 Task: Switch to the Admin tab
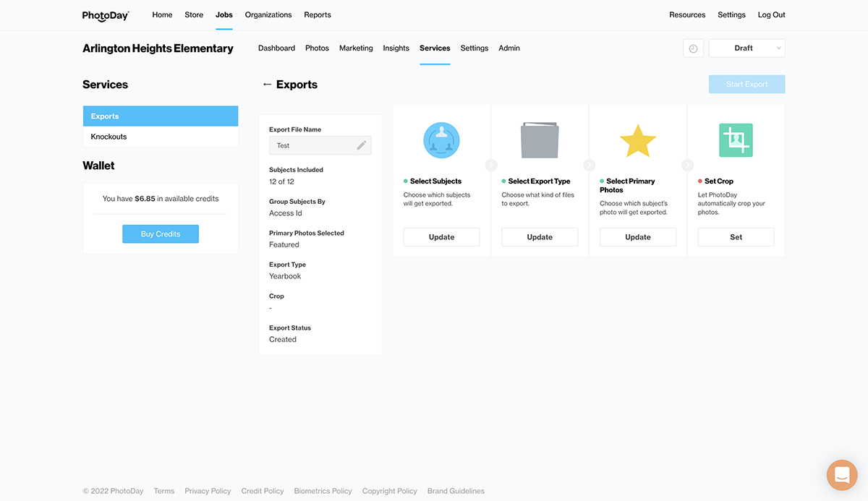pos(509,48)
